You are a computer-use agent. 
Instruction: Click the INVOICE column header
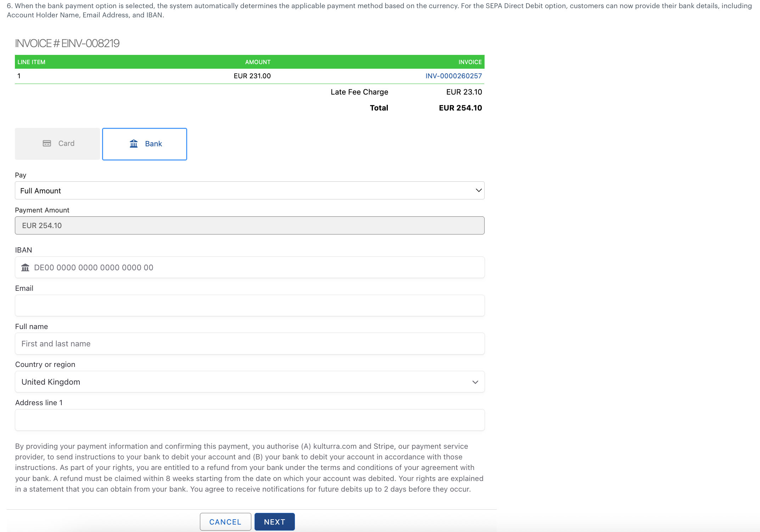coord(470,62)
